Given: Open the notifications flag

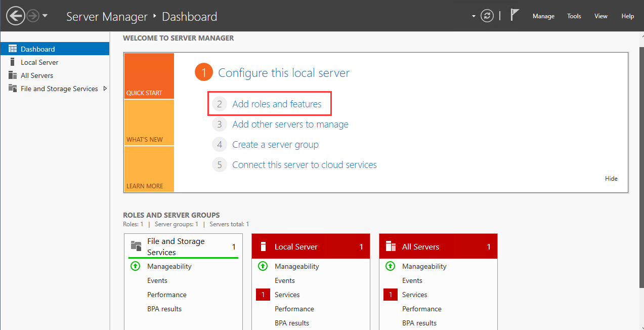Looking at the screenshot, I should pyautogui.click(x=514, y=15).
